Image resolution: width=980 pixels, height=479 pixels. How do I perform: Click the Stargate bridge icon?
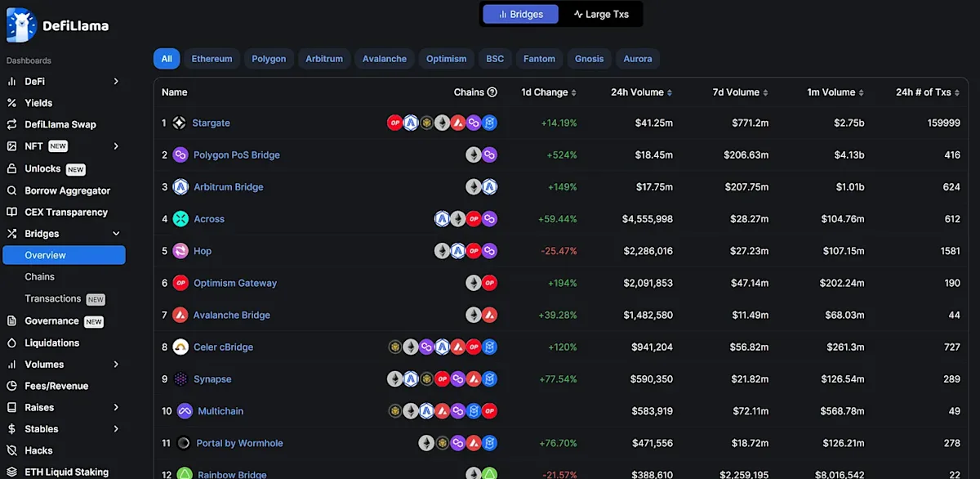coord(179,123)
